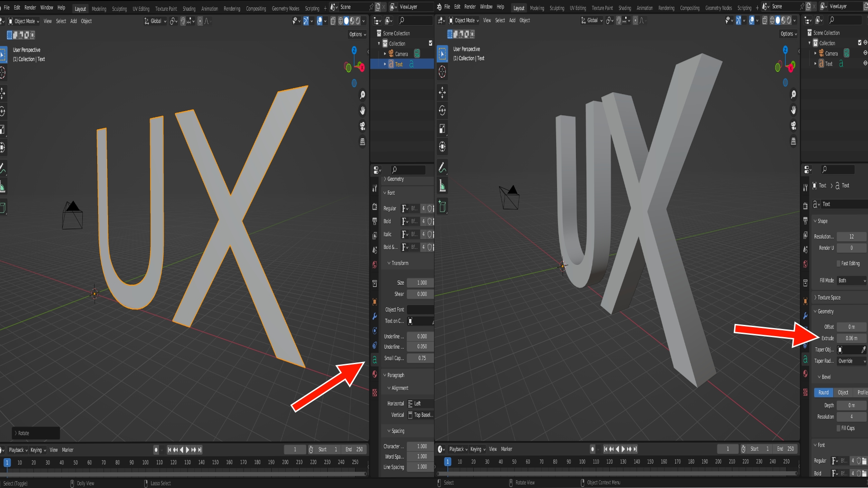This screenshot has width=868, height=488.
Task: Open the Fill Mode dropdown set to Both
Action: (851, 281)
